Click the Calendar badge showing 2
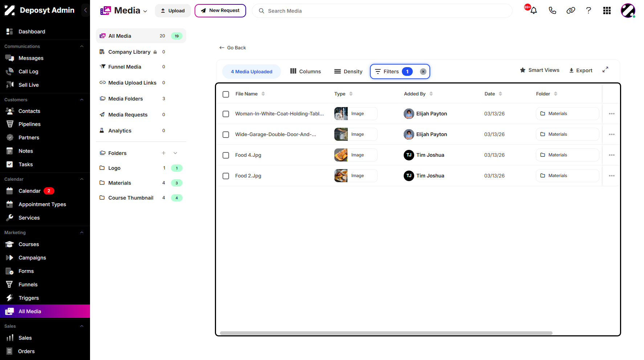Viewport: 644px width, 360px height. 49,191
